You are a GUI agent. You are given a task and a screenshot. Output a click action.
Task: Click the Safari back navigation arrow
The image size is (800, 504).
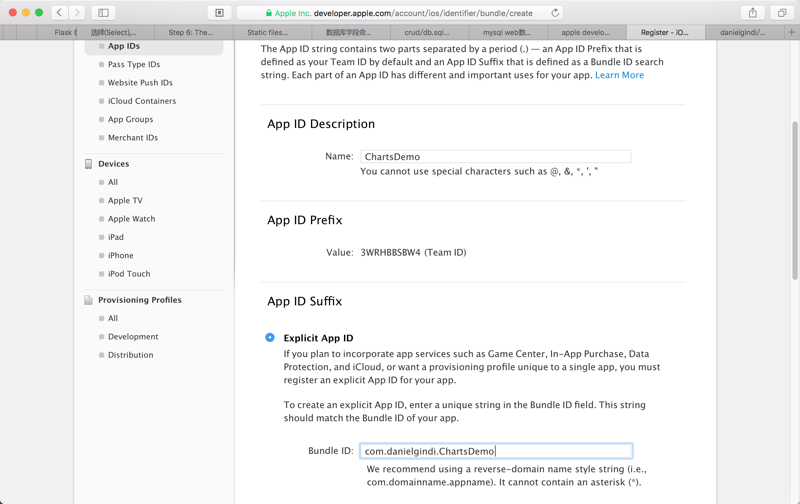click(x=60, y=13)
